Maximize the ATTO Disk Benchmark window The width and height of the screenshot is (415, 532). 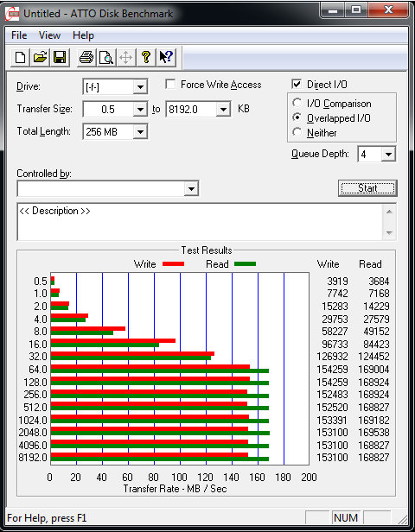(x=356, y=10)
